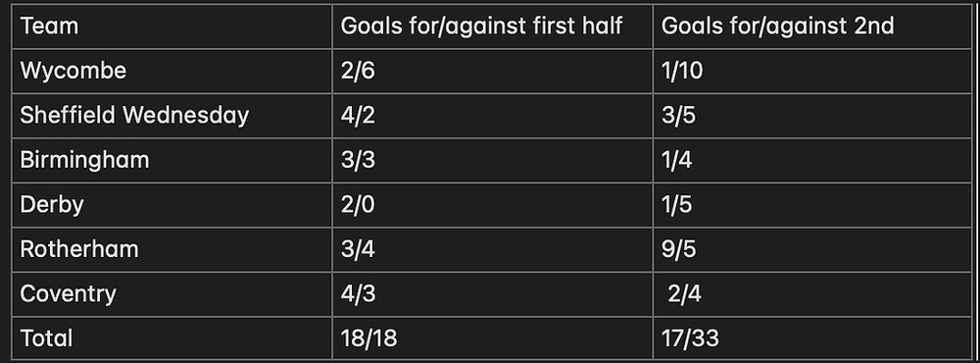Select the Team header cell
Image resolution: width=980 pixels, height=363 pixels.
coord(171,26)
